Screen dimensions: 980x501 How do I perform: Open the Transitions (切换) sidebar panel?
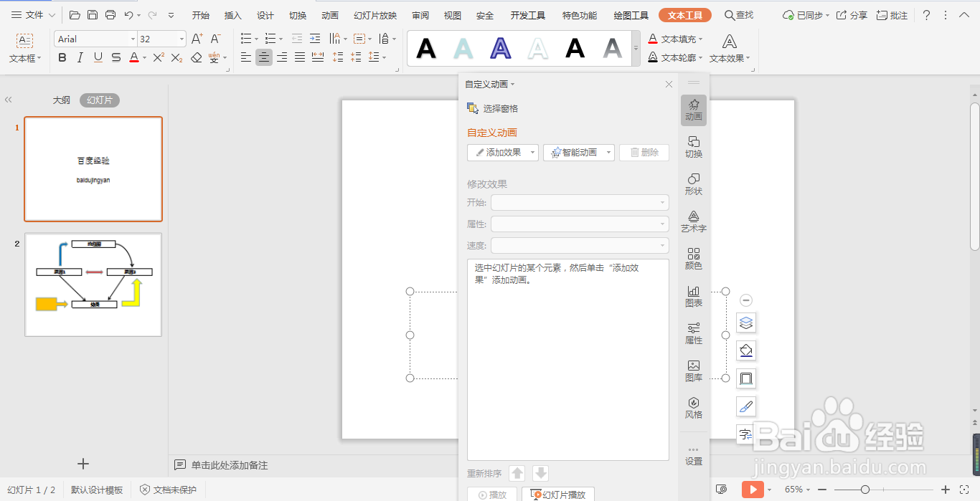(693, 147)
